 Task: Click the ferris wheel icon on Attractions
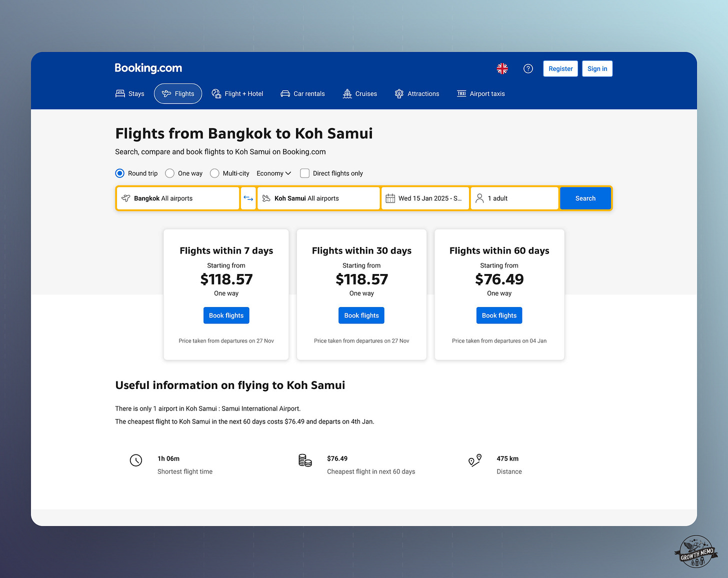[x=399, y=93]
